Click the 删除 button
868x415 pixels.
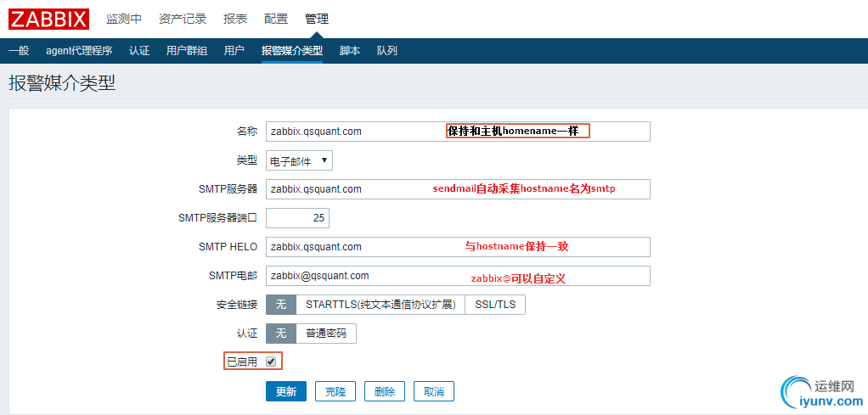384,391
